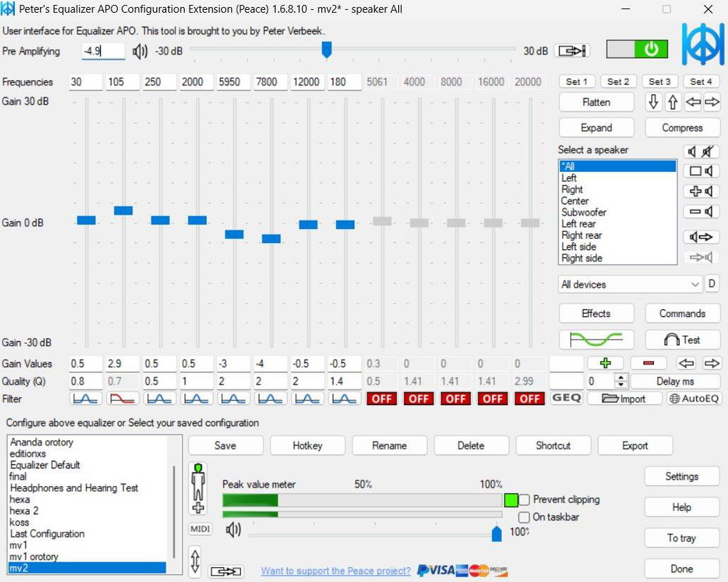Toggle the green power on/off switch

point(637,49)
